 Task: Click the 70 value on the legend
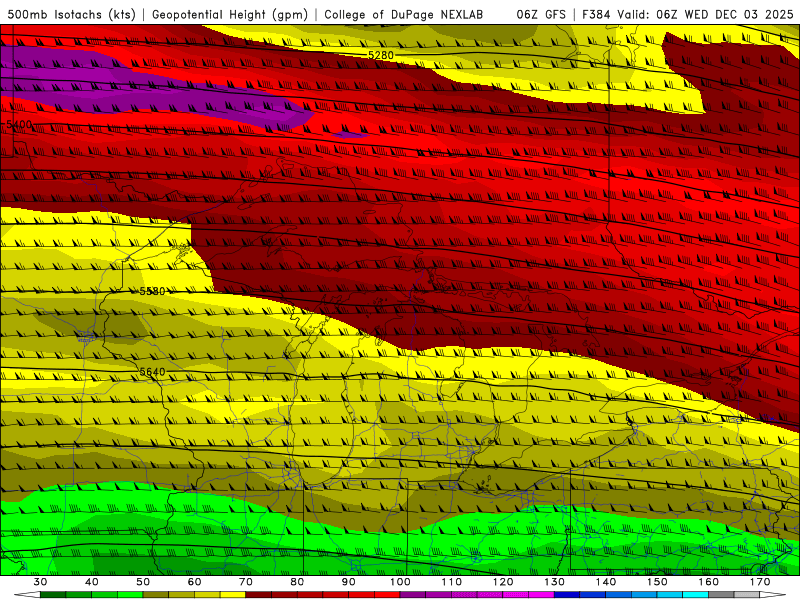pos(246,582)
